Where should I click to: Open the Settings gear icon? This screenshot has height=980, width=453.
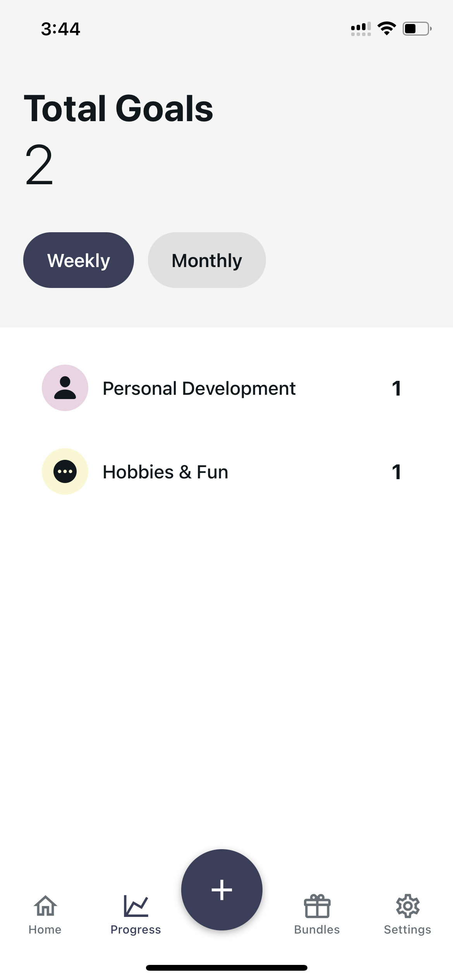coord(408,906)
